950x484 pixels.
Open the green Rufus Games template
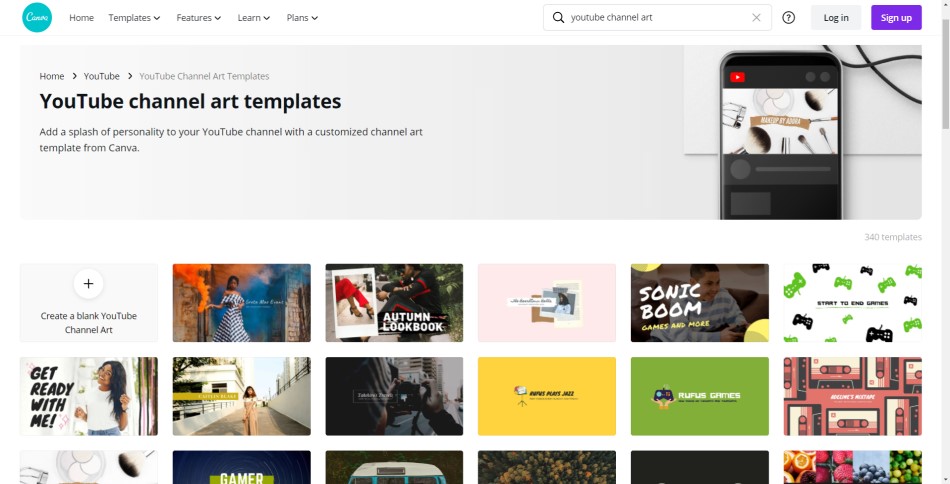tap(700, 396)
